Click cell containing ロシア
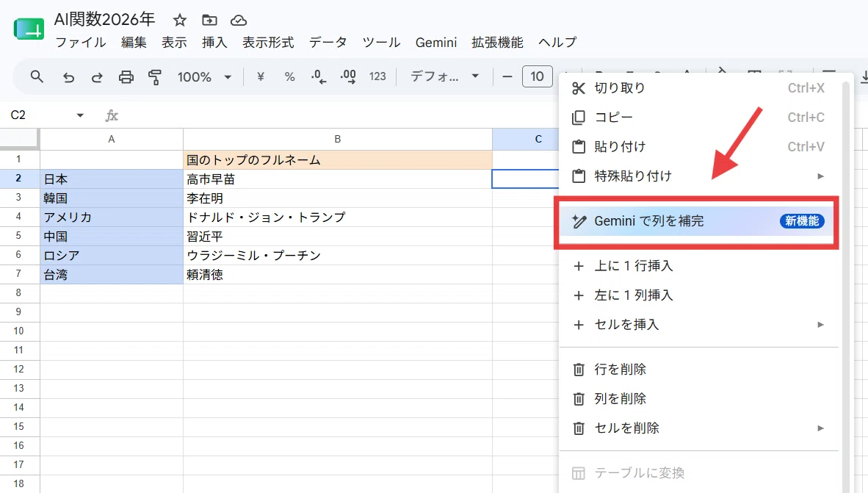 tap(112, 256)
